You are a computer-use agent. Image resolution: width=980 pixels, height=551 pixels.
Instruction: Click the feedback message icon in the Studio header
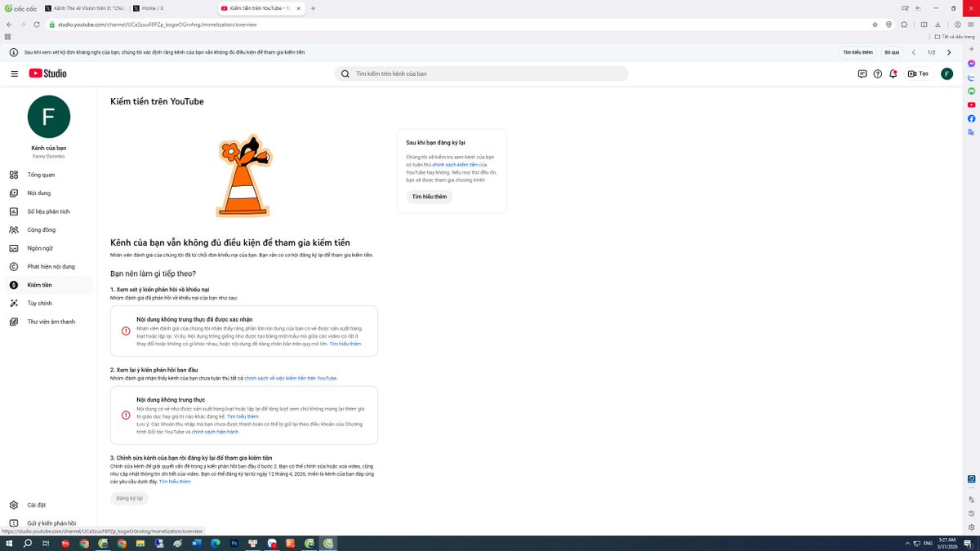862,73
